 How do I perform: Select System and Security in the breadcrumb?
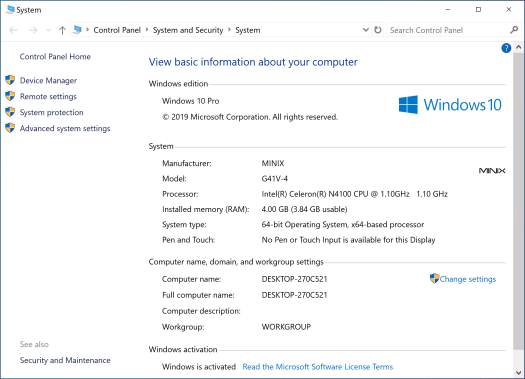[x=188, y=30]
